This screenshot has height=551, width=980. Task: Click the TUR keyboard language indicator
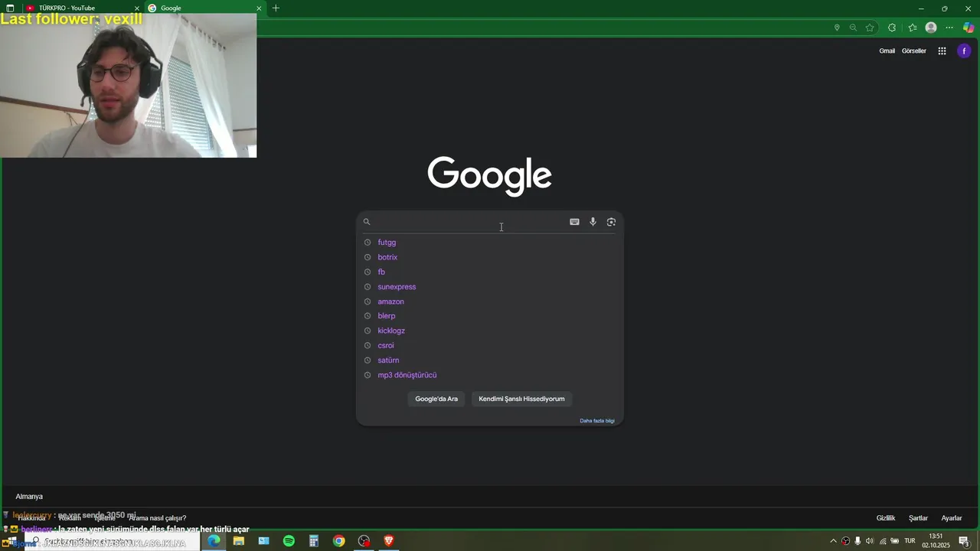910,541
